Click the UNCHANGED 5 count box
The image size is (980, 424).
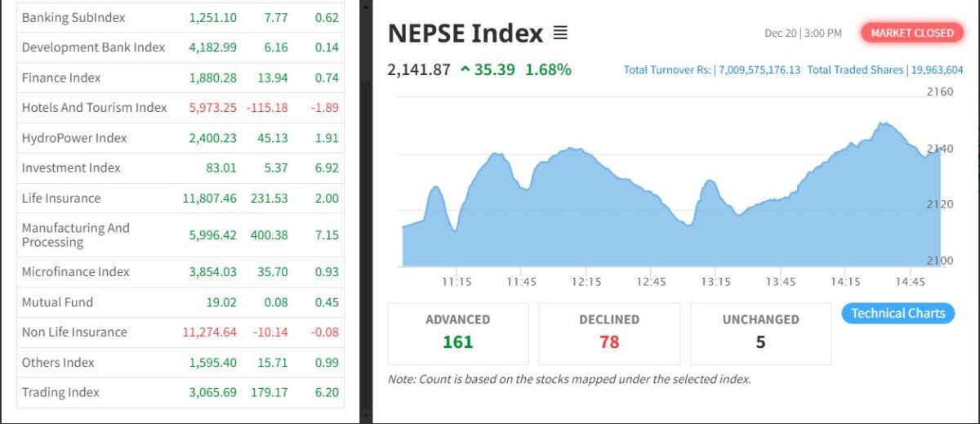760,333
